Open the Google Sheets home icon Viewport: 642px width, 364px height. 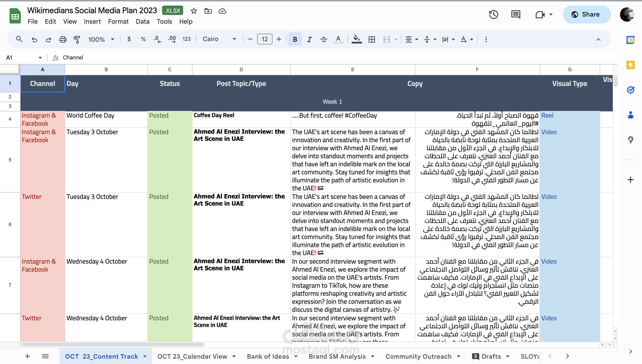click(15, 16)
